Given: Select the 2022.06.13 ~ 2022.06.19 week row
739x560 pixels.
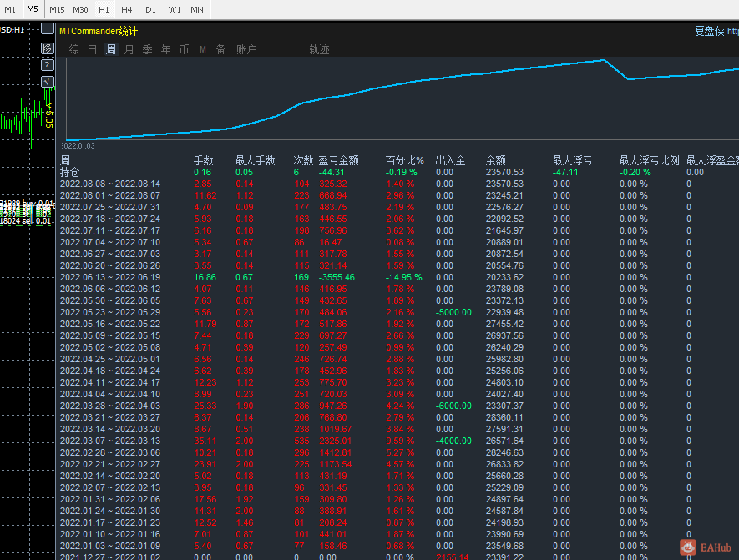Looking at the screenshot, I should [x=109, y=277].
